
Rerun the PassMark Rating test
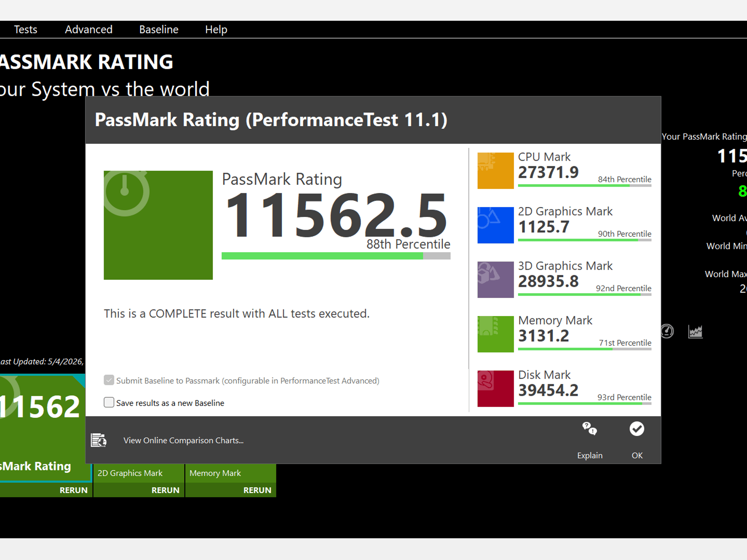[x=74, y=490]
